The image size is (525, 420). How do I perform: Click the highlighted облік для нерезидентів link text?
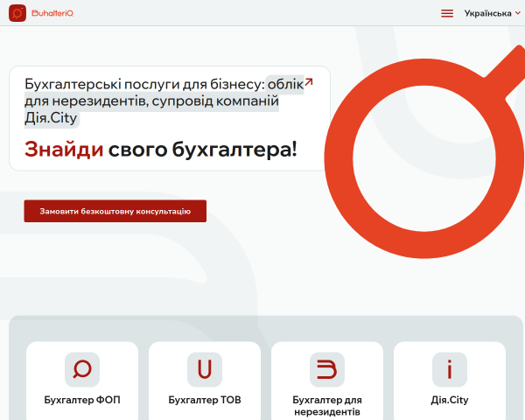coord(151,101)
